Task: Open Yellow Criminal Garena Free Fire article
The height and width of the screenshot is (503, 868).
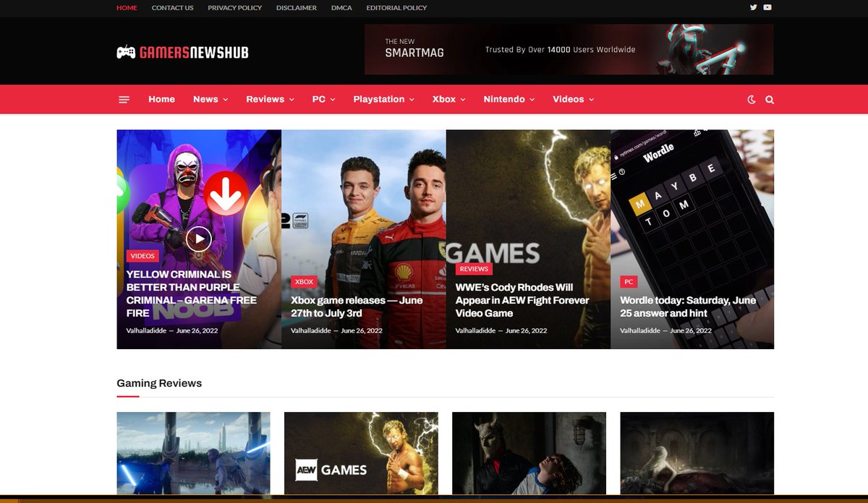Action: (x=192, y=293)
